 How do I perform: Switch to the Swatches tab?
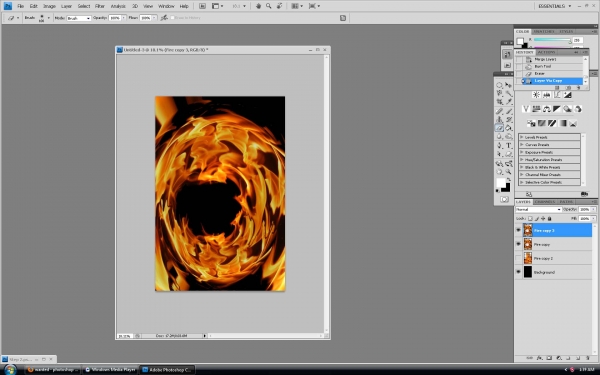tap(544, 31)
